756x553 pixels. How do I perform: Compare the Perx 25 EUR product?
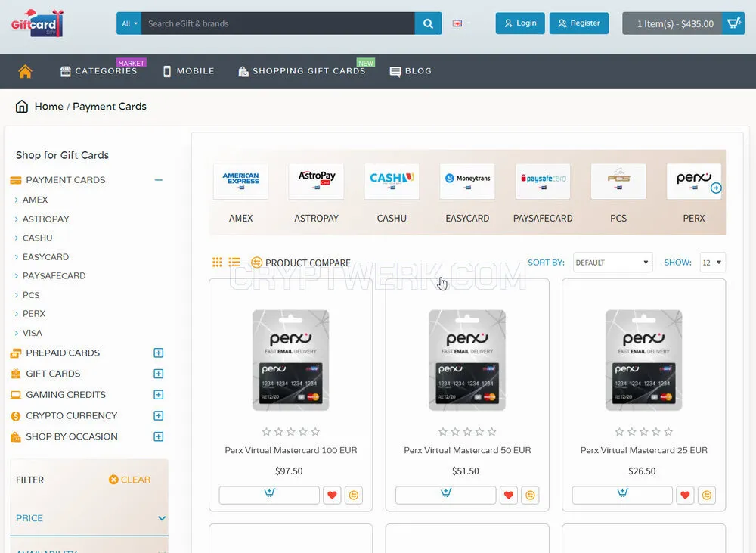706,495
